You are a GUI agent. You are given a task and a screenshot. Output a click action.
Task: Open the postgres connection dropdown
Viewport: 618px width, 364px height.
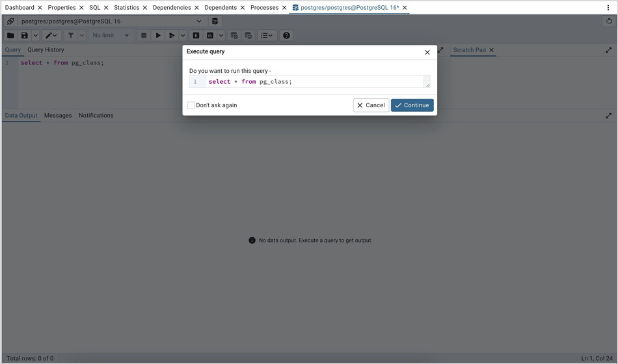[199, 21]
